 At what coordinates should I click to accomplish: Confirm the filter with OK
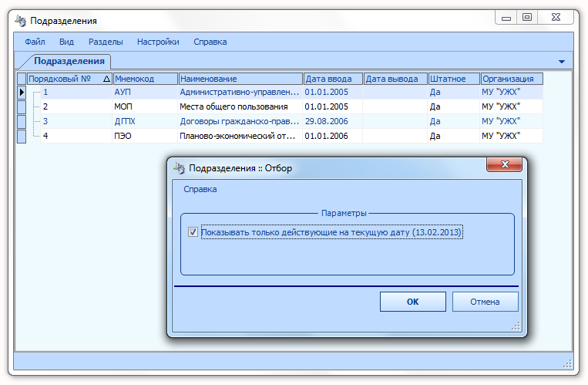(413, 302)
